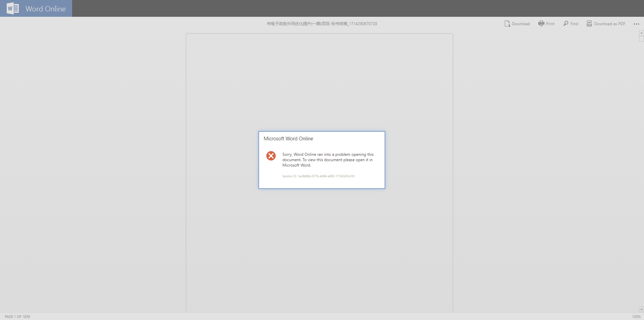The image size is (644, 320).
Task: Click the scrollbar down arrow
Action: click(641, 310)
